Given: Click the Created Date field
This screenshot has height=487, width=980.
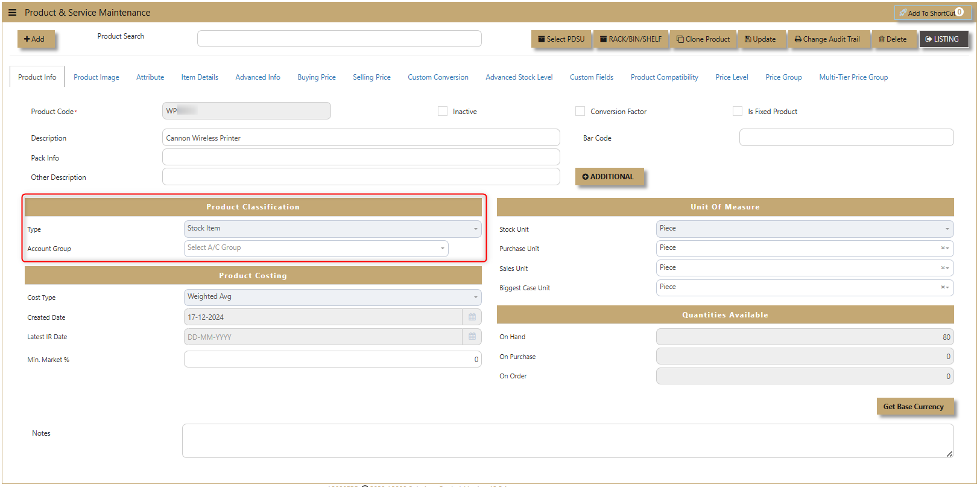Looking at the screenshot, I should click(323, 317).
